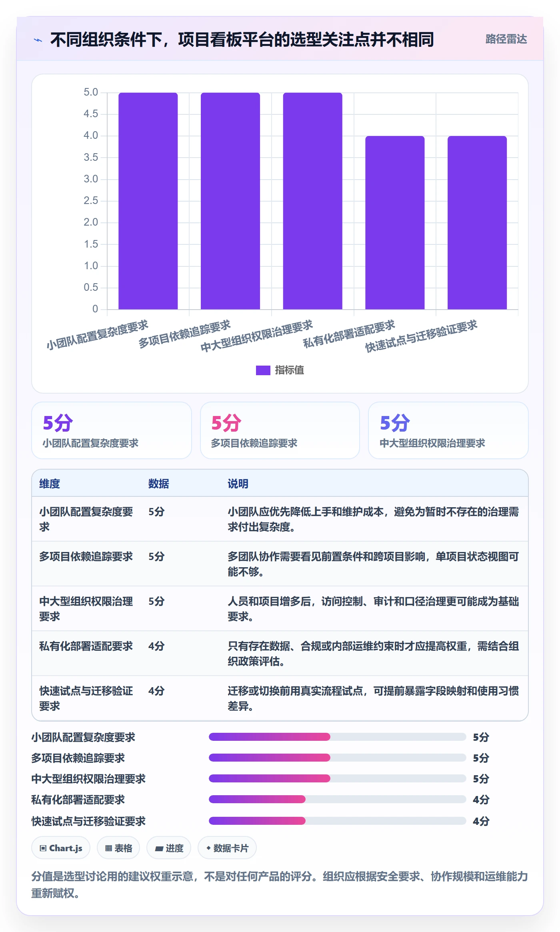The width and height of the screenshot is (560, 932).
Task: Click the 4分 value in 私有化部署适配要求 row
Action: (x=156, y=646)
